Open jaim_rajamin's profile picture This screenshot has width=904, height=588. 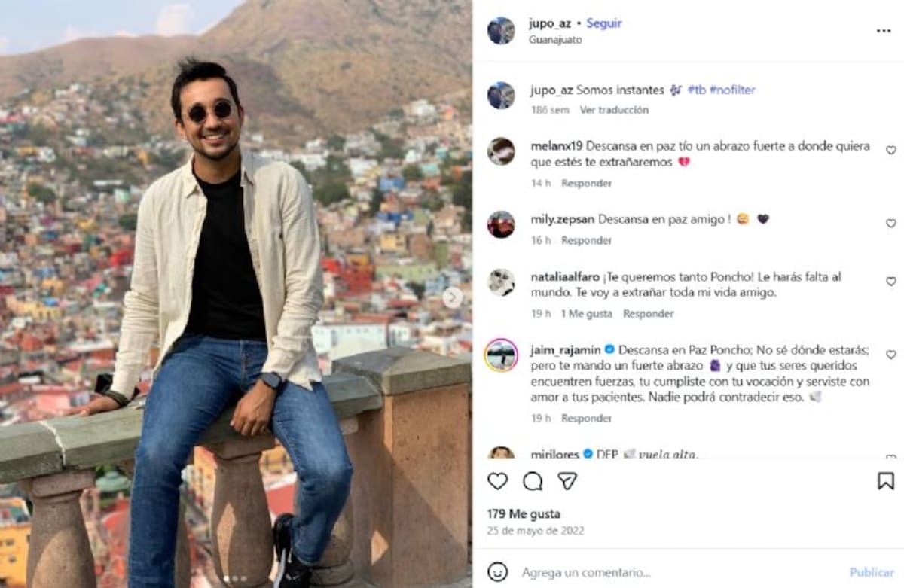501,355
